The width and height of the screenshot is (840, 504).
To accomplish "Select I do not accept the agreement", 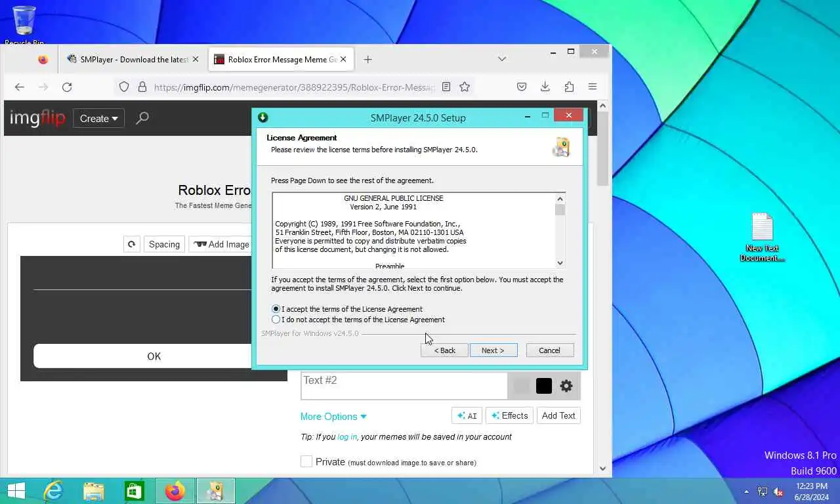I will coord(276,320).
